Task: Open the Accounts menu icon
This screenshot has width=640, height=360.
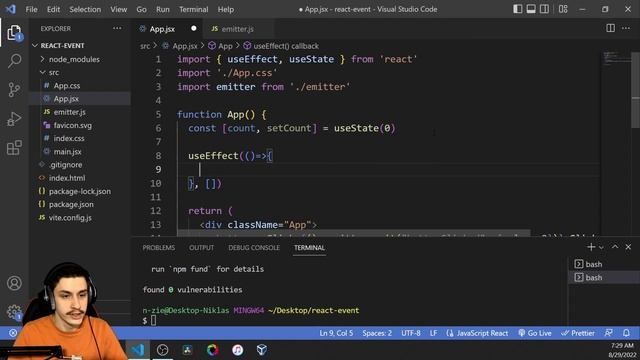Action: click(14, 283)
